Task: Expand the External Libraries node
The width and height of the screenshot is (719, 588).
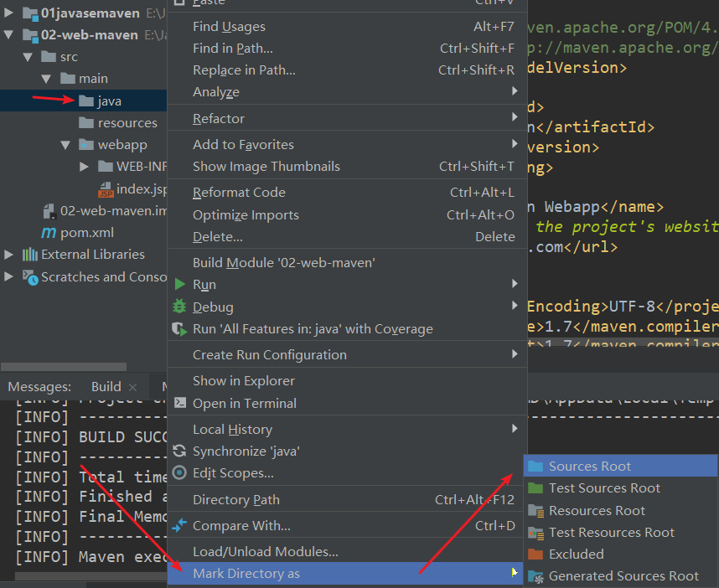Action: coord(8,255)
